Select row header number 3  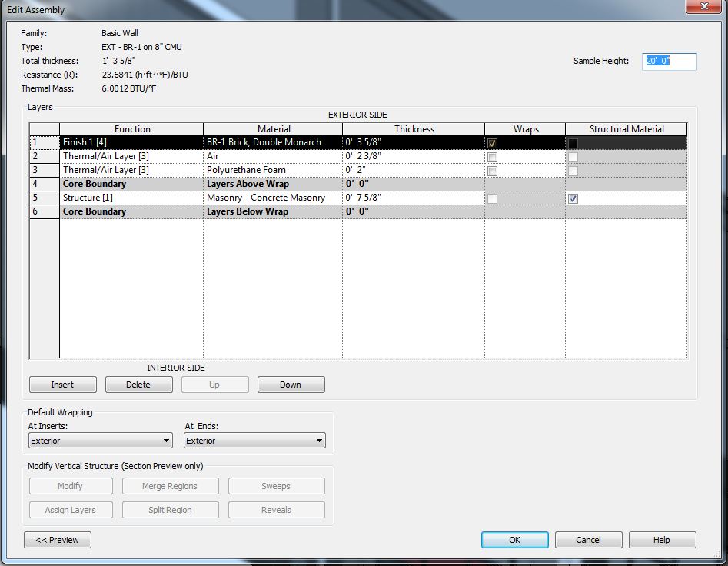[44, 170]
